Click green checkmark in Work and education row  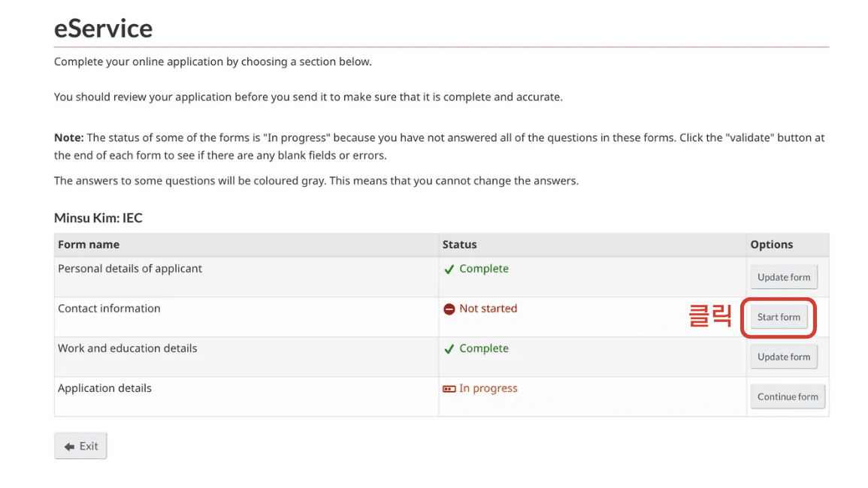tap(449, 349)
